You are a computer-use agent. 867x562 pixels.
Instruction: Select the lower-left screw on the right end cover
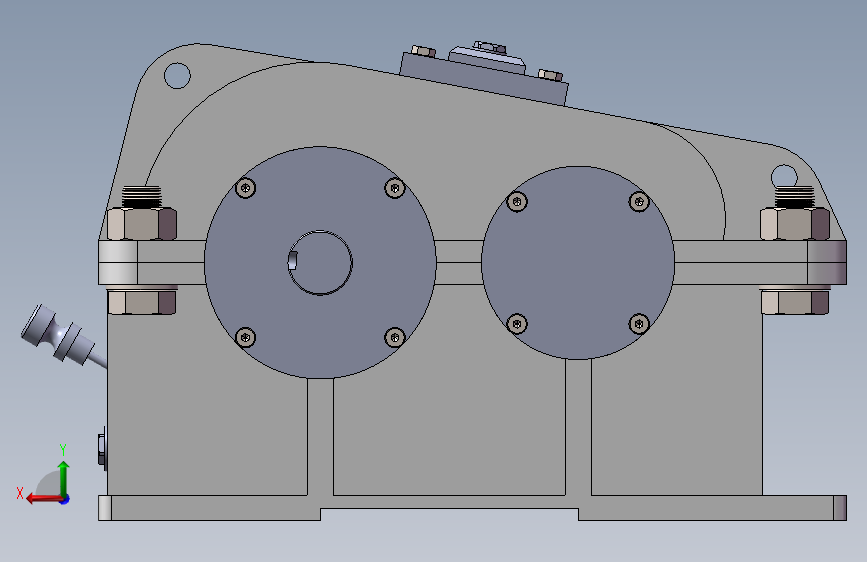pos(517,324)
